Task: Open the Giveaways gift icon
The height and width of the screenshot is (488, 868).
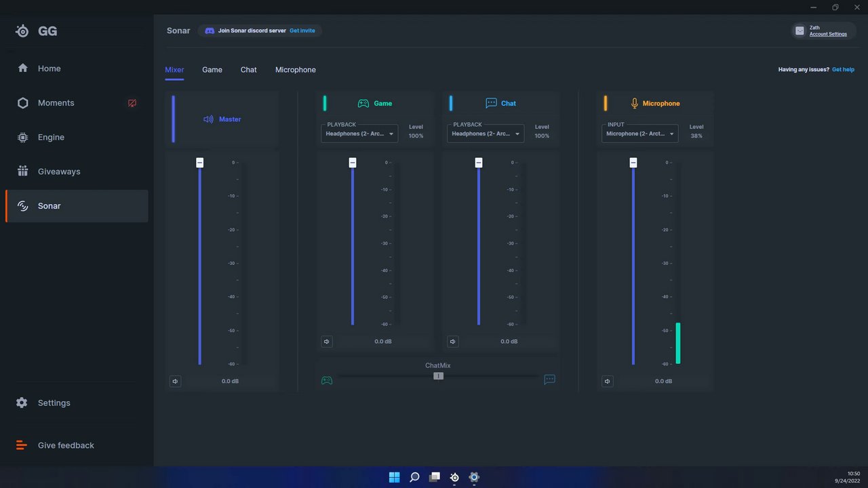Action: [x=22, y=171]
